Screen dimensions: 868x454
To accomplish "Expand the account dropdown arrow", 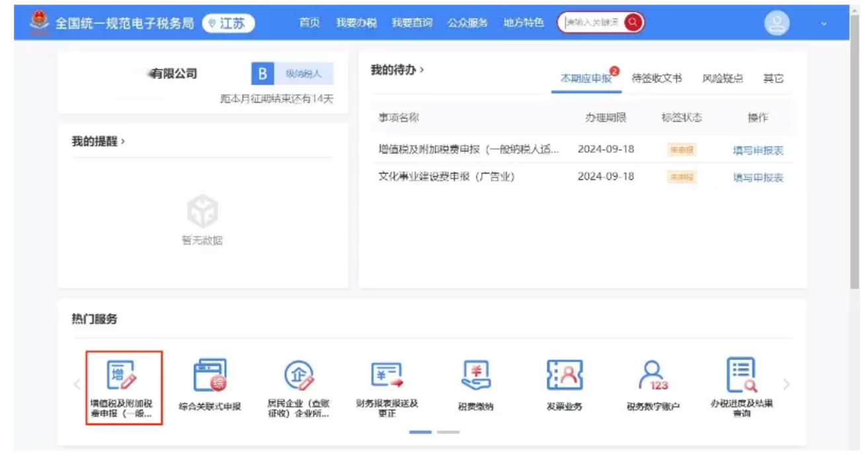I will [824, 24].
